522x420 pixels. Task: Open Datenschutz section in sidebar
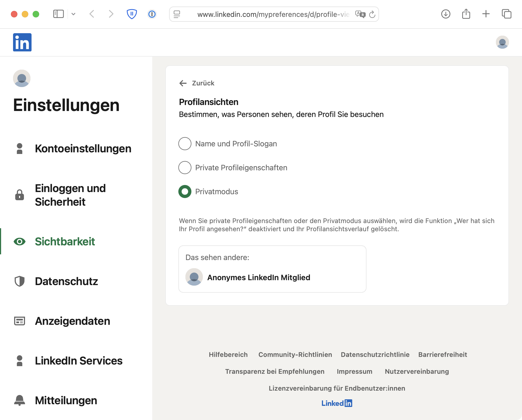click(x=66, y=281)
